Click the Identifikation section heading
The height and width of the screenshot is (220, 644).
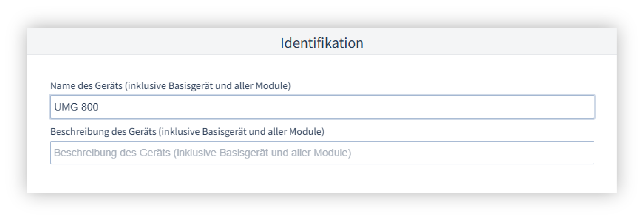(x=322, y=43)
